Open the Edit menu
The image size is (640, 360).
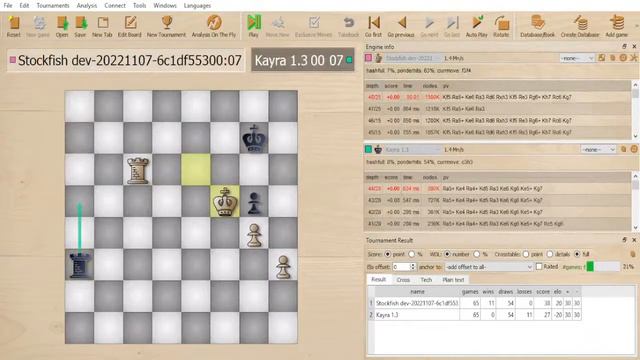[24, 6]
